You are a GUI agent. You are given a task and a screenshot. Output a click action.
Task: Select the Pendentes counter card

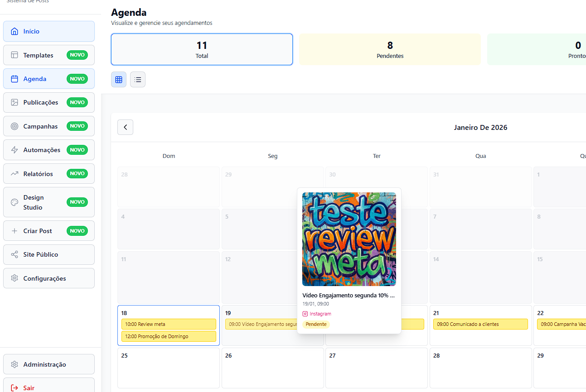pos(390,48)
